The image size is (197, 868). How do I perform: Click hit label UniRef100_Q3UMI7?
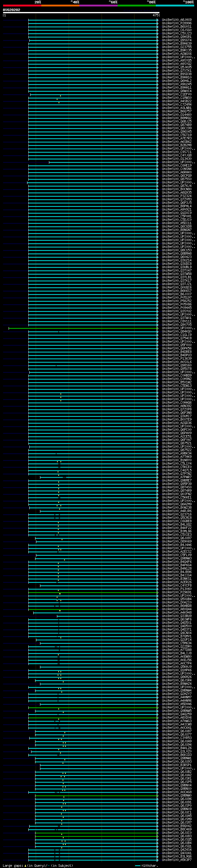click(x=177, y=416)
